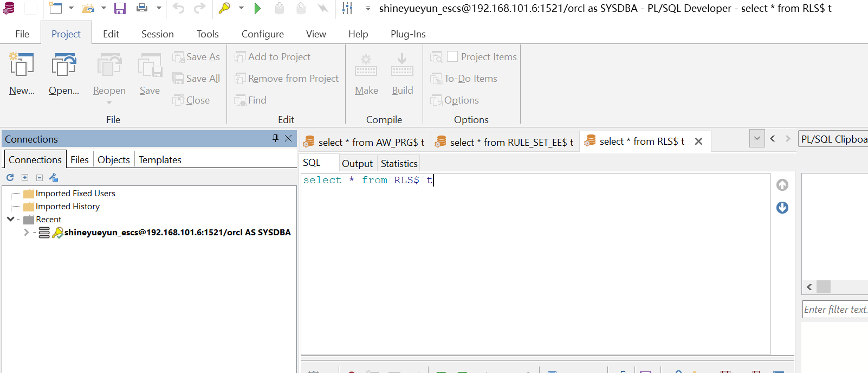Click the preferences sliders icon
868x373 pixels.
tap(348, 8)
